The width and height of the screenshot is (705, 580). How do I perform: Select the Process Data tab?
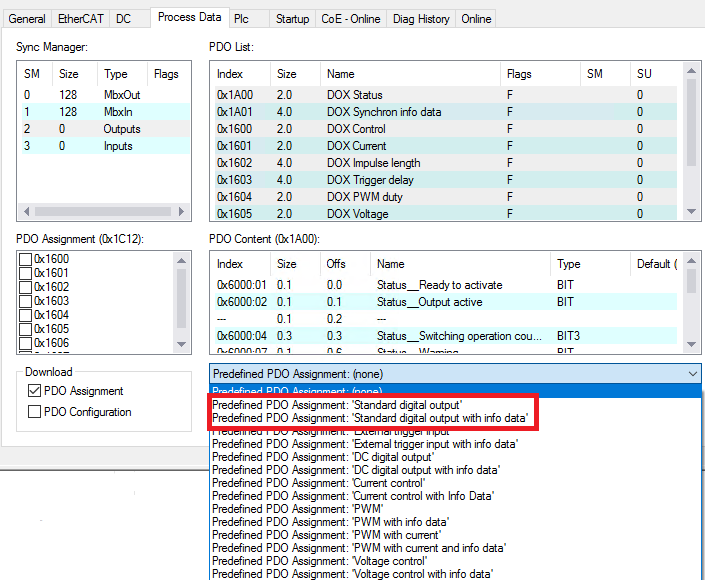point(189,17)
